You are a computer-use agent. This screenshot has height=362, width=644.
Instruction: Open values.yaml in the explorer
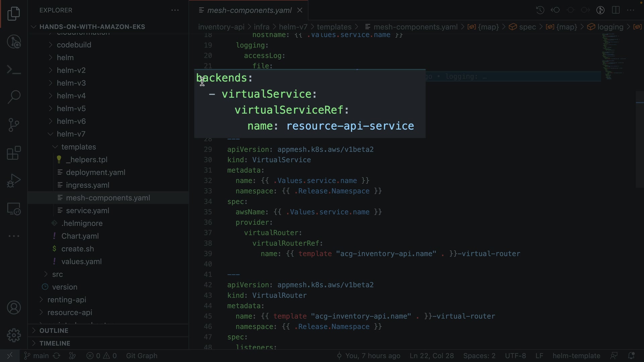point(81,261)
